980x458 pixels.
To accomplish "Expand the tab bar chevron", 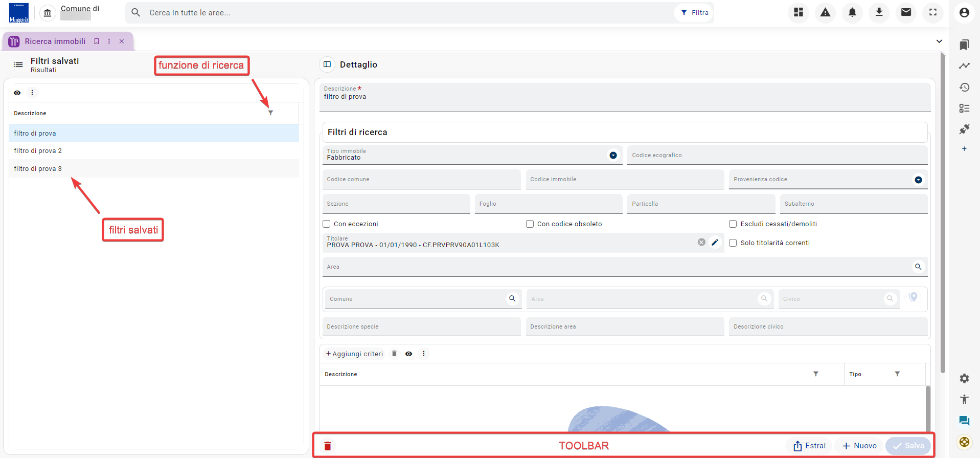I will pos(939,41).
